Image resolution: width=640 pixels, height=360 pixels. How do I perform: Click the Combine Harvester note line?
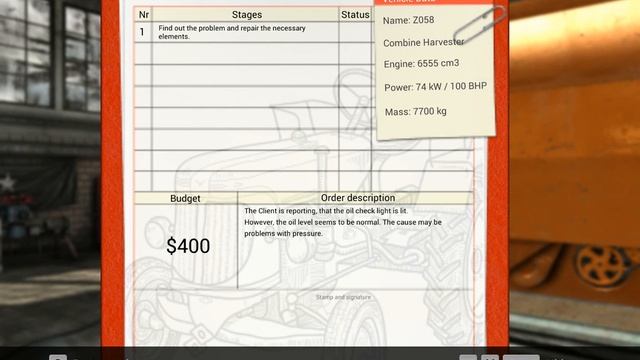(x=424, y=42)
